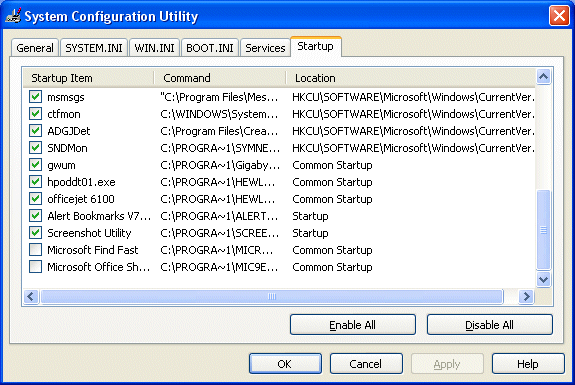
Task: Sort by the Command column header
Action: (220, 78)
